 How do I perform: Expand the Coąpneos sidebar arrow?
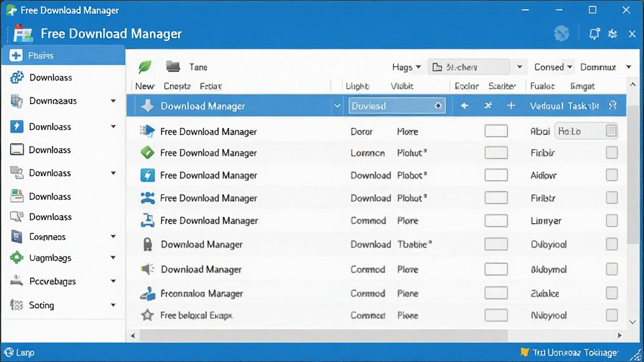[x=113, y=237]
